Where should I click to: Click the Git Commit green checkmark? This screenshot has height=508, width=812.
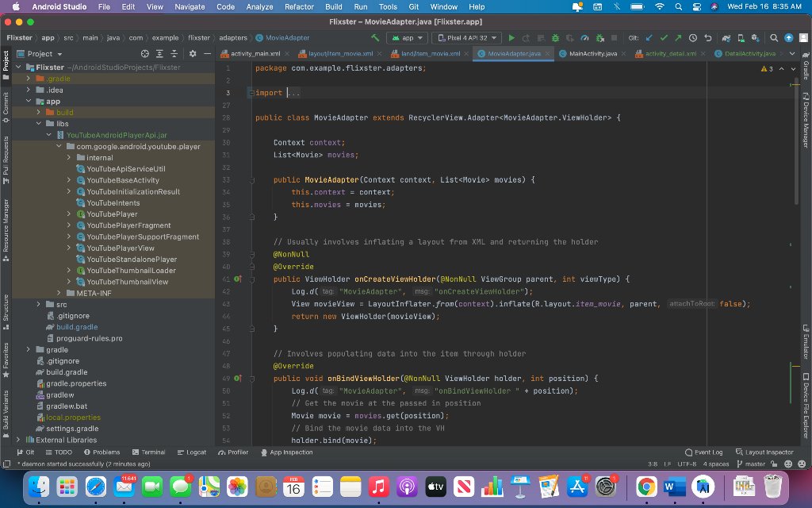[664, 38]
